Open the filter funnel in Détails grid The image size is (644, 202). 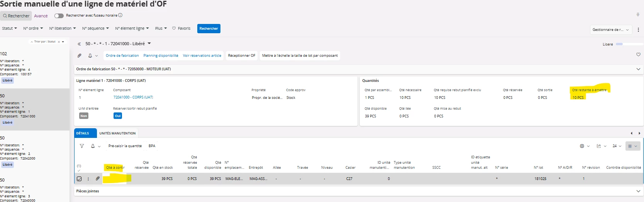click(82, 146)
